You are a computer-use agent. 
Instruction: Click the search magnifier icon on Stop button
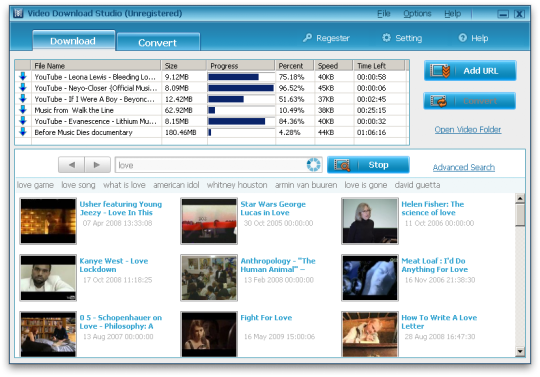(x=342, y=165)
